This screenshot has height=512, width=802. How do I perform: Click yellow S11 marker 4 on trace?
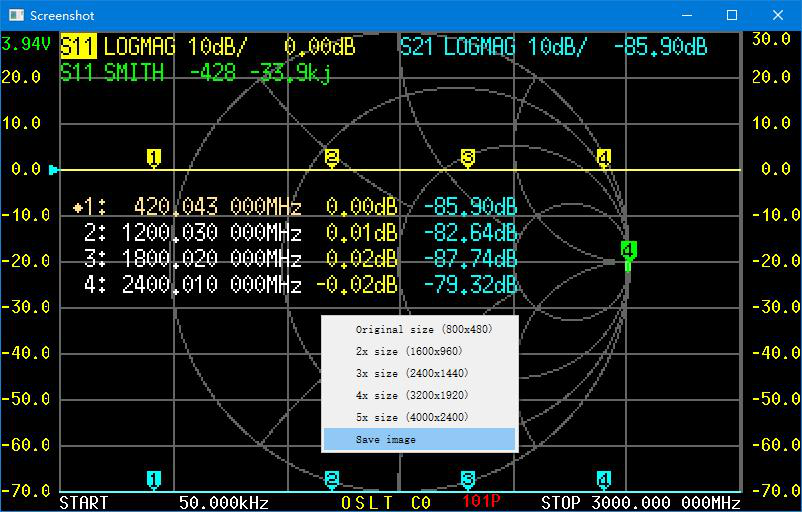pyautogui.click(x=604, y=159)
